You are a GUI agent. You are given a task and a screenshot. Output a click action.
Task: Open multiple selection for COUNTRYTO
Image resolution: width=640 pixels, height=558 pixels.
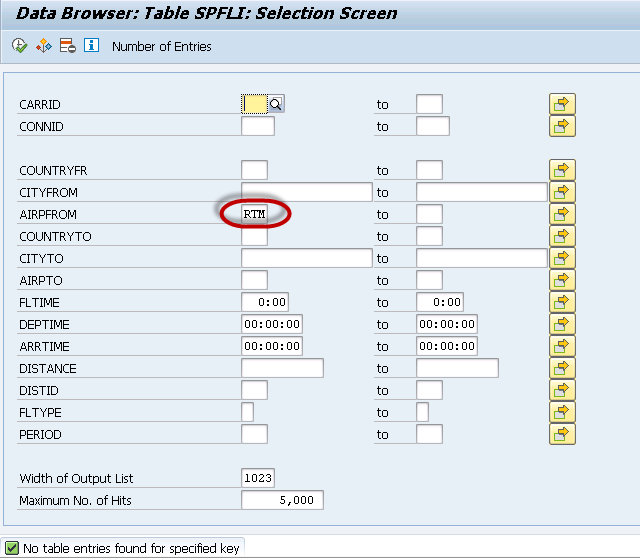pyautogui.click(x=562, y=236)
